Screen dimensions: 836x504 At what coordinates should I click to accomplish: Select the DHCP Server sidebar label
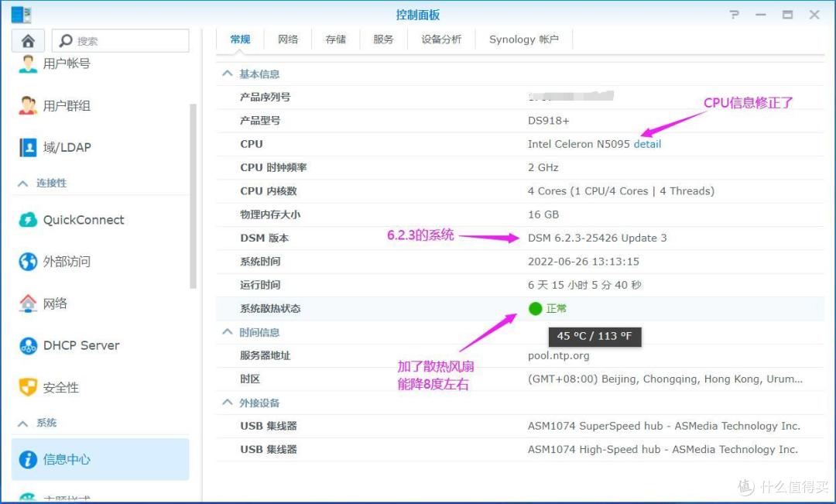coord(81,345)
